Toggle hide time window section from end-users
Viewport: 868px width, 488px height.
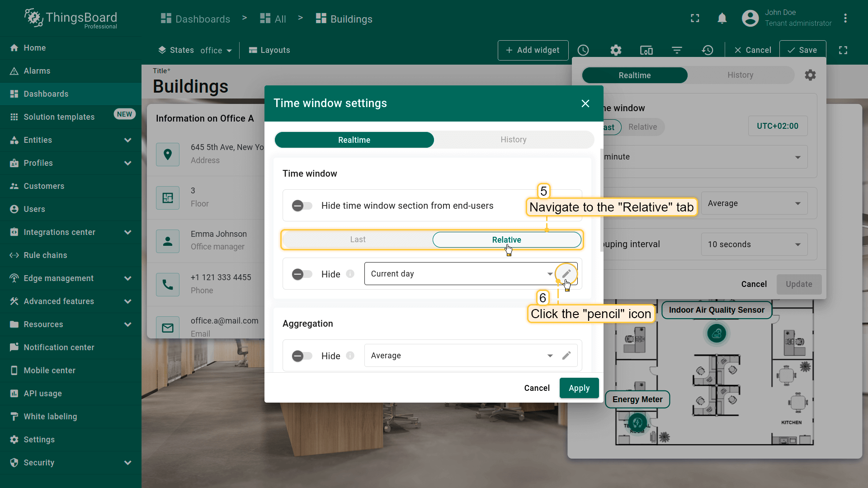[302, 206]
